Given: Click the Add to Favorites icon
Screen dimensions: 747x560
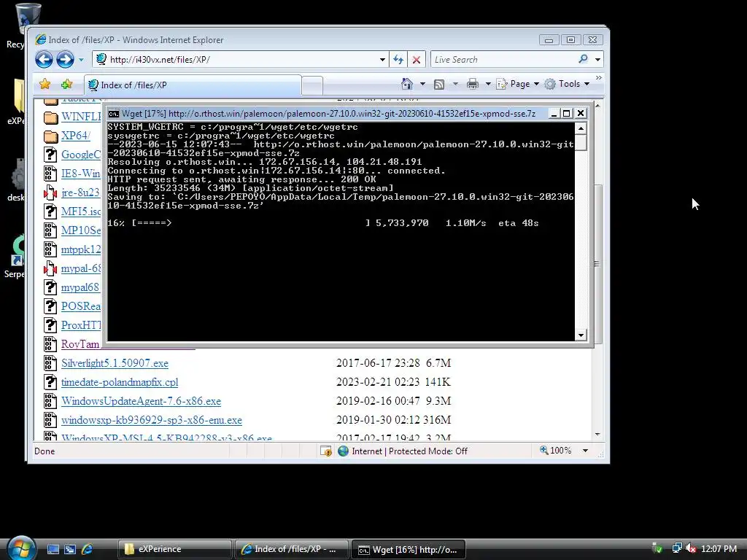Looking at the screenshot, I should coord(66,85).
